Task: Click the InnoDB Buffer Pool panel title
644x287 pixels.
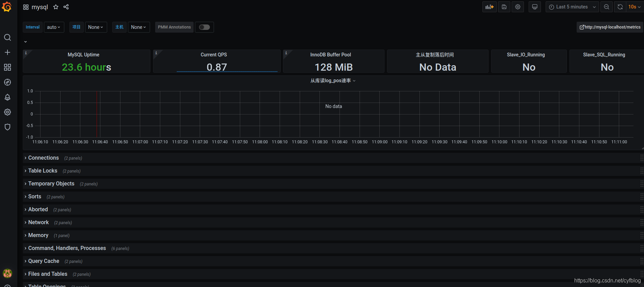Action: click(331, 55)
